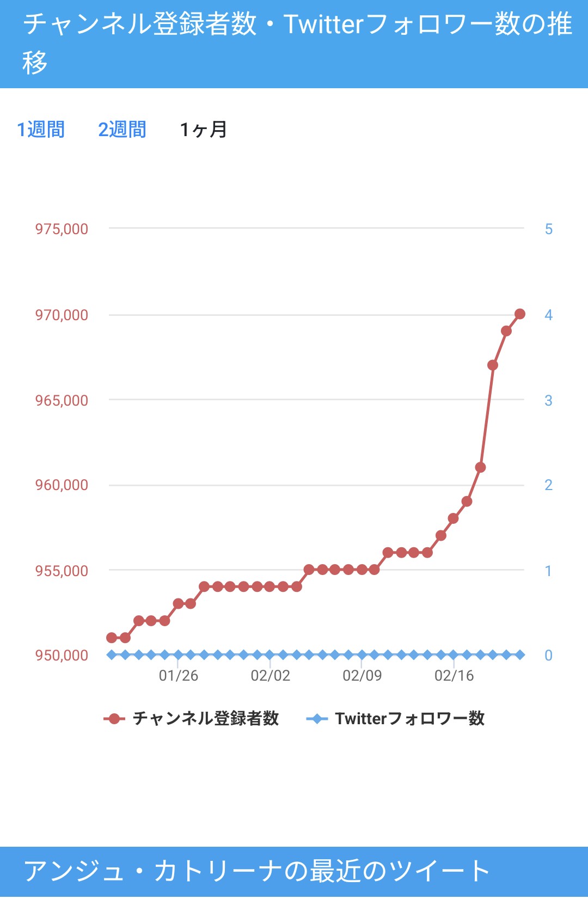Select the last blue diamond data point
This screenshot has height=899, width=588.
tap(520, 655)
